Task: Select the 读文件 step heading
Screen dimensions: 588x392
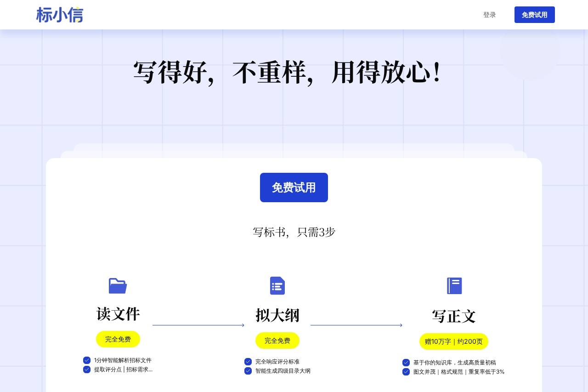Action: [x=118, y=314]
